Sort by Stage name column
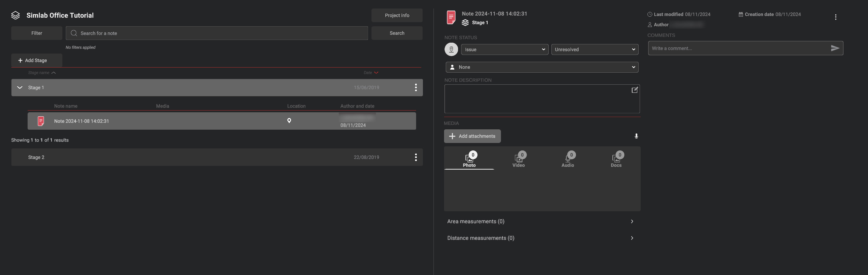The image size is (868, 275). [x=42, y=73]
